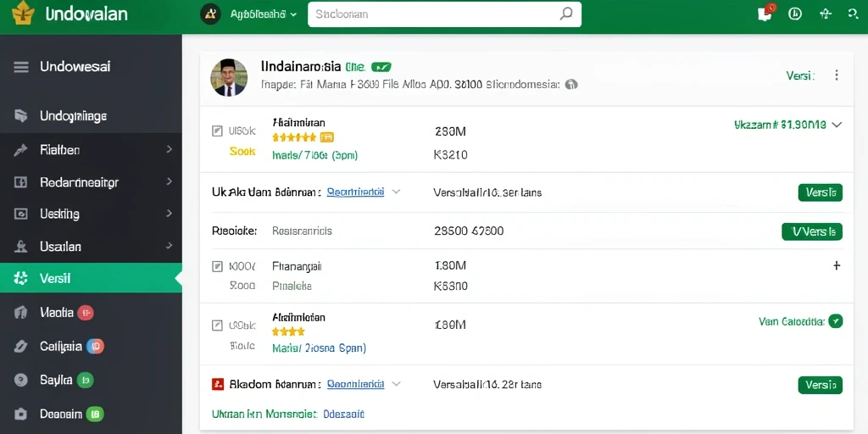Click the clock icon in top bar
Image resolution: width=868 pixels, height=434 pixels.
pos(795,14)
